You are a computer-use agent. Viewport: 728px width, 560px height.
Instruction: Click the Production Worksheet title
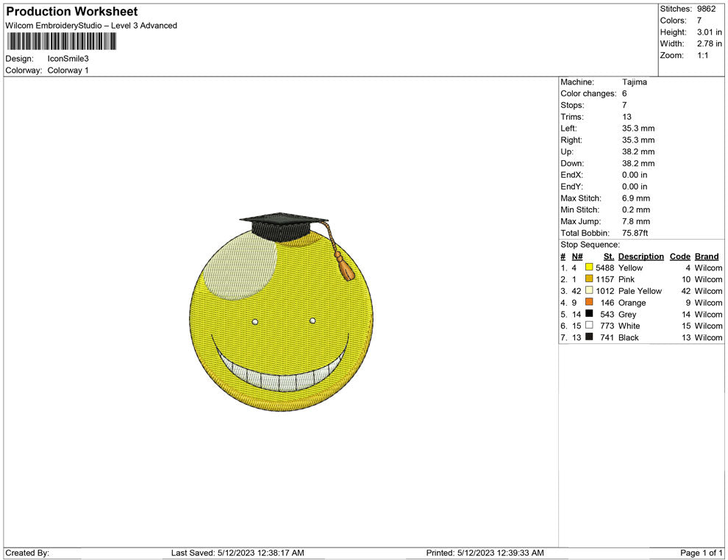pyautogui.click(x=72, y=12)
